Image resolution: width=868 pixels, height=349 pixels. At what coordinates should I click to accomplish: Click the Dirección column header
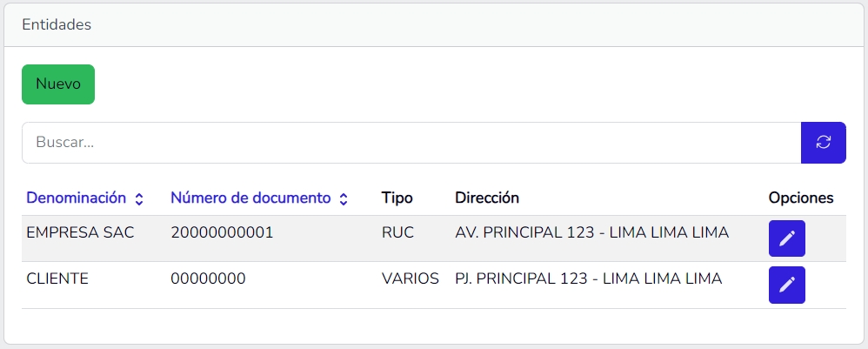(487, 198)
